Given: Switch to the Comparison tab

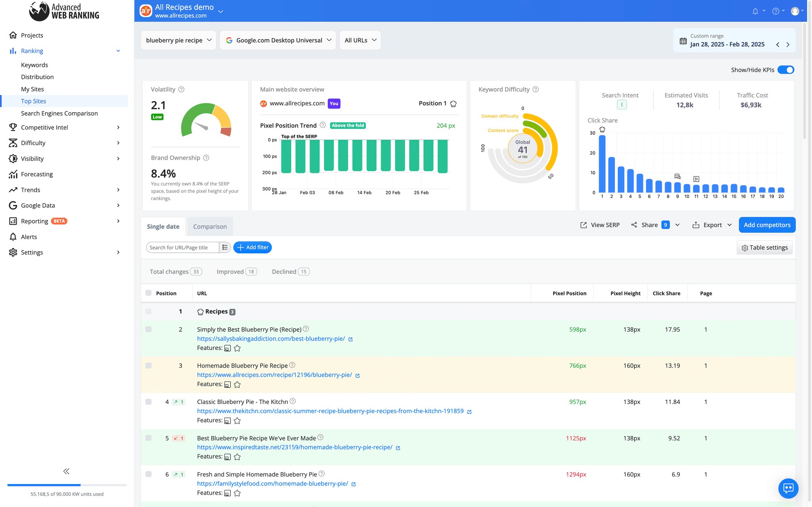Looking at the screenshot, I should pyautogui.click(x=210, y=226).
